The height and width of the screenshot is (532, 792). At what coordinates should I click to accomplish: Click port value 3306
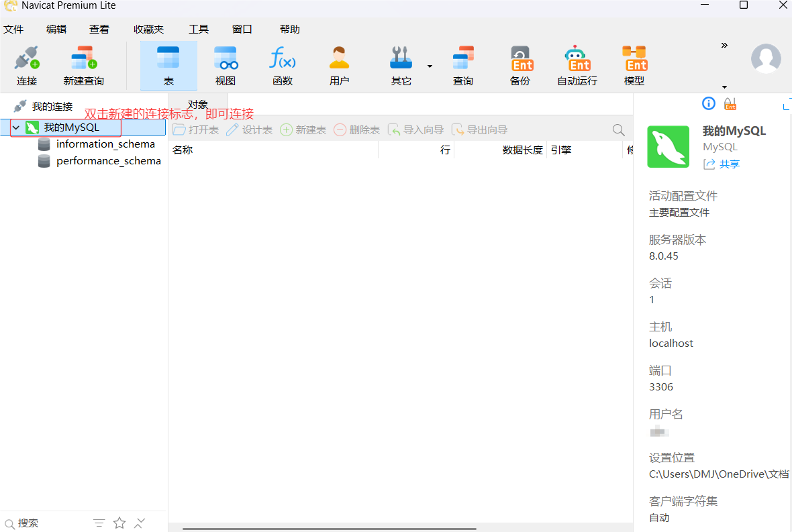pyautogui.click(x=660, y=387)
